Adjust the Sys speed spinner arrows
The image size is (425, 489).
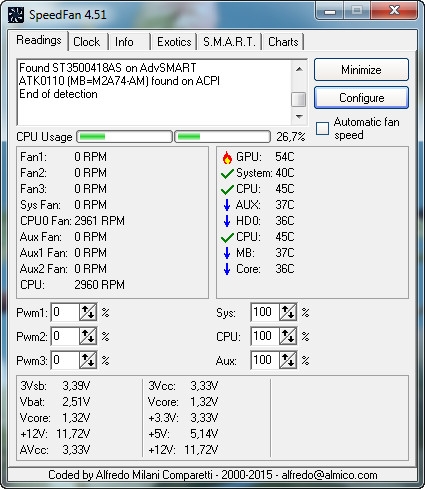click(288, 312)
